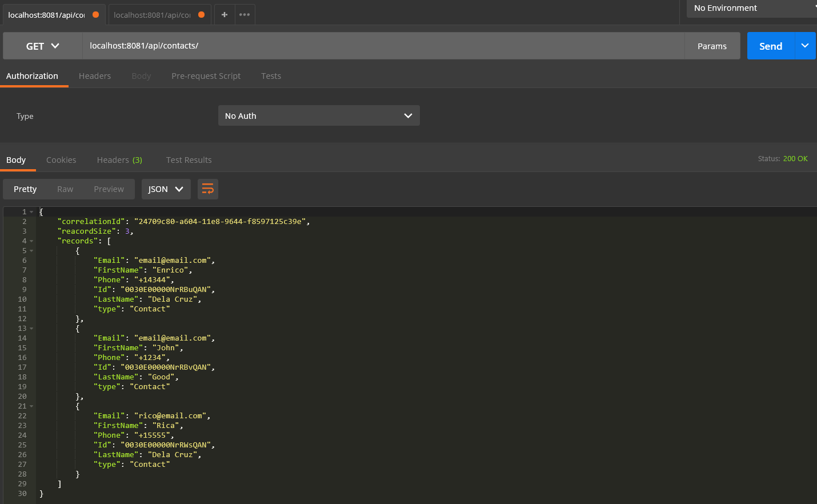Switch response view to Raw
817x504 pixels.
point(65,189)
